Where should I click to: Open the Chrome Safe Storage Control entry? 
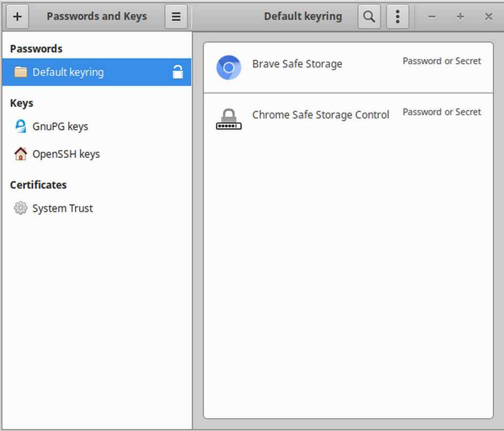pyautogui.click(x=348, y=119)
